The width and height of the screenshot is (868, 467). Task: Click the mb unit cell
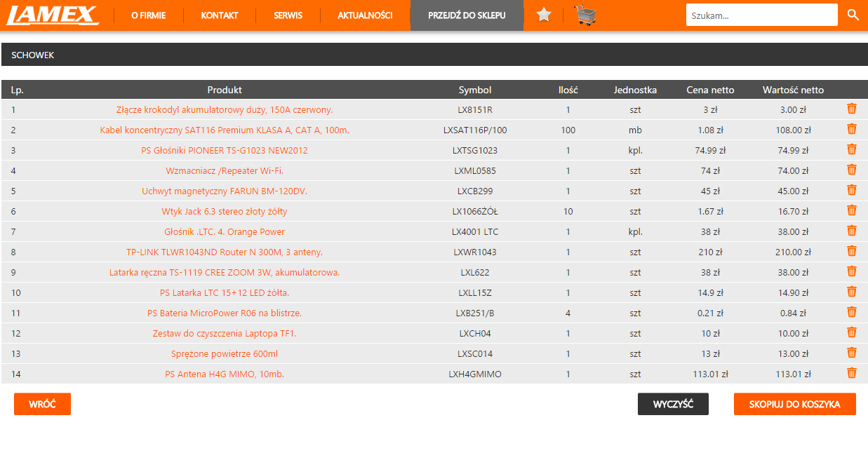point(635,130)
